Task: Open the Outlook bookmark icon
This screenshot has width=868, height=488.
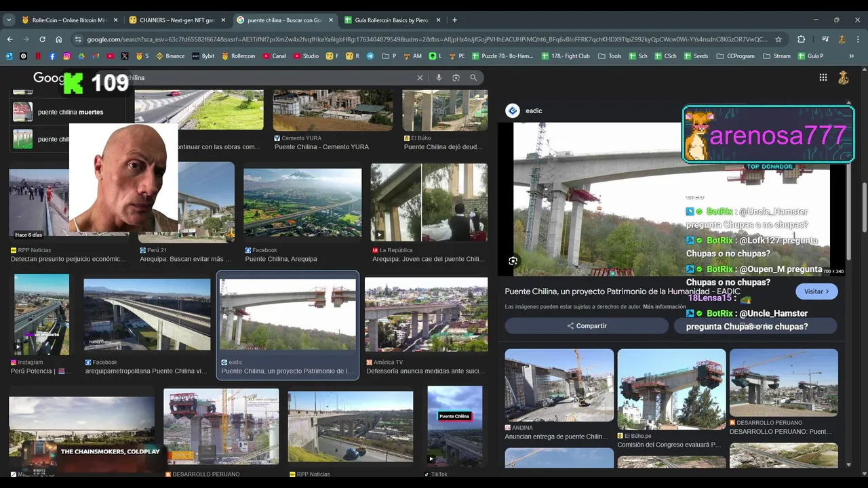Action: (9, 56)
